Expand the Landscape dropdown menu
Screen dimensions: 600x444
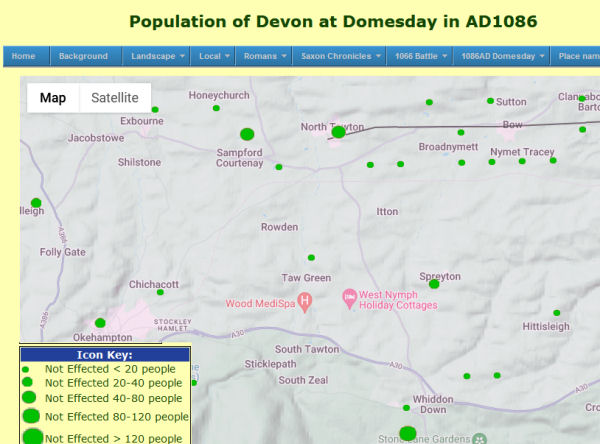point(156,56)
